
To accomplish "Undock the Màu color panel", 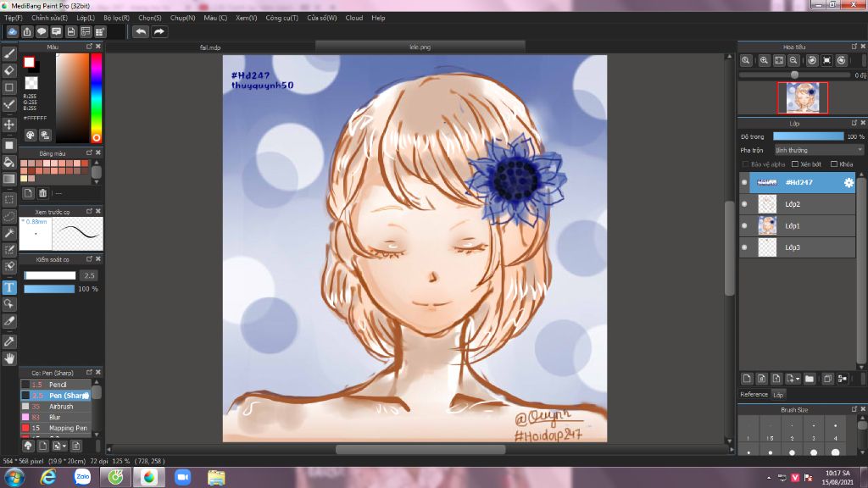I will [x=89, y=47].
